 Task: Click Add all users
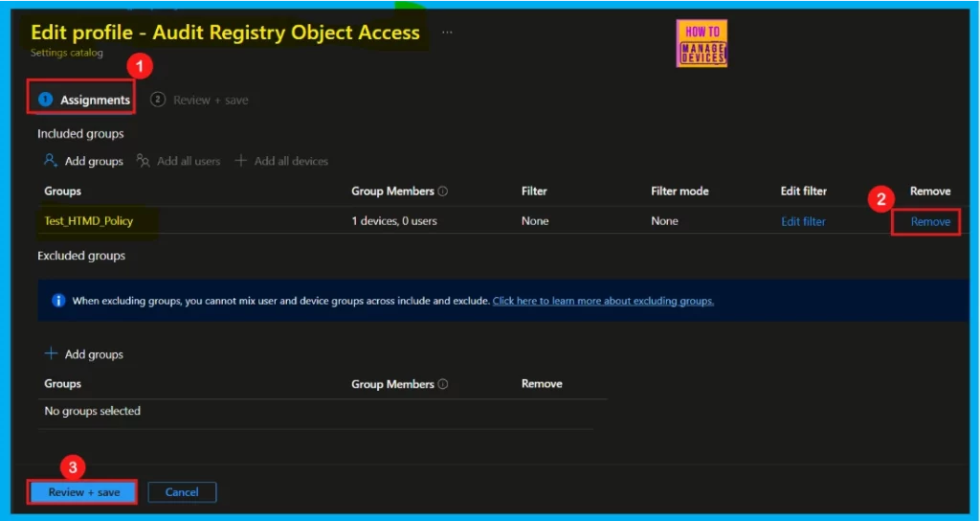coord(189,161)
